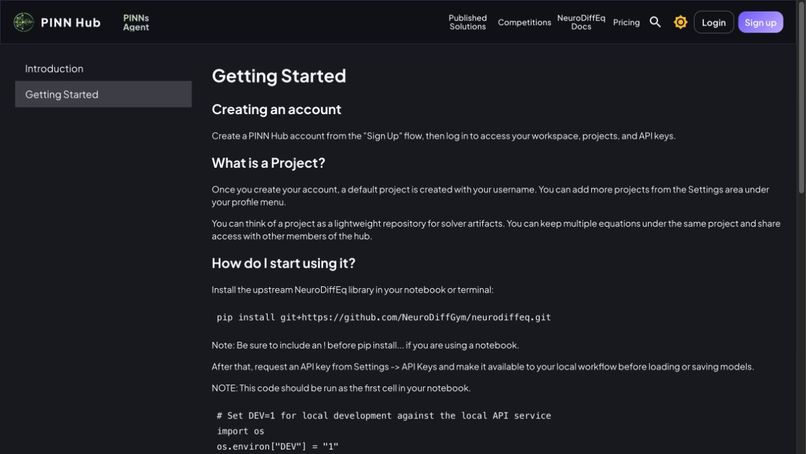Click the '# Set DEV=1' comment line

point(383,415)
